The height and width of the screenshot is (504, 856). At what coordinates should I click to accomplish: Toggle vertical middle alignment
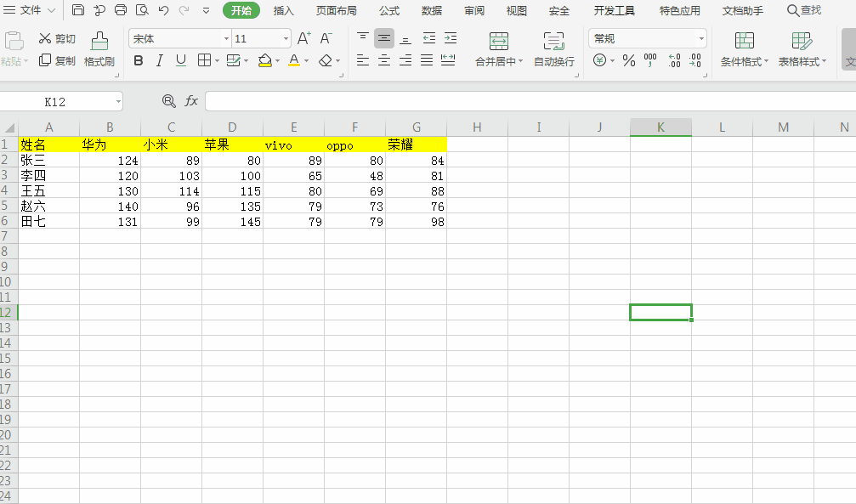[383, 38]
